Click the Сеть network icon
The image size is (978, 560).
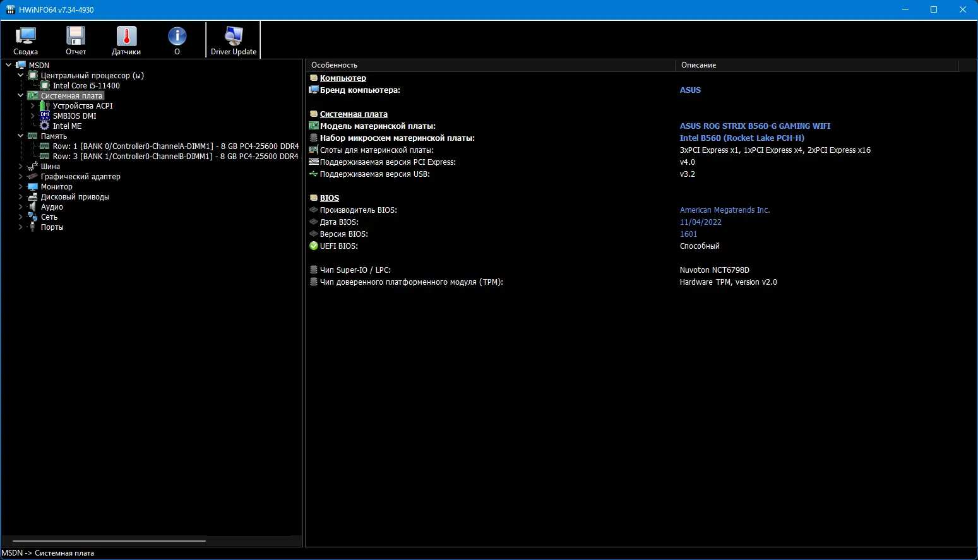[33, 217]
